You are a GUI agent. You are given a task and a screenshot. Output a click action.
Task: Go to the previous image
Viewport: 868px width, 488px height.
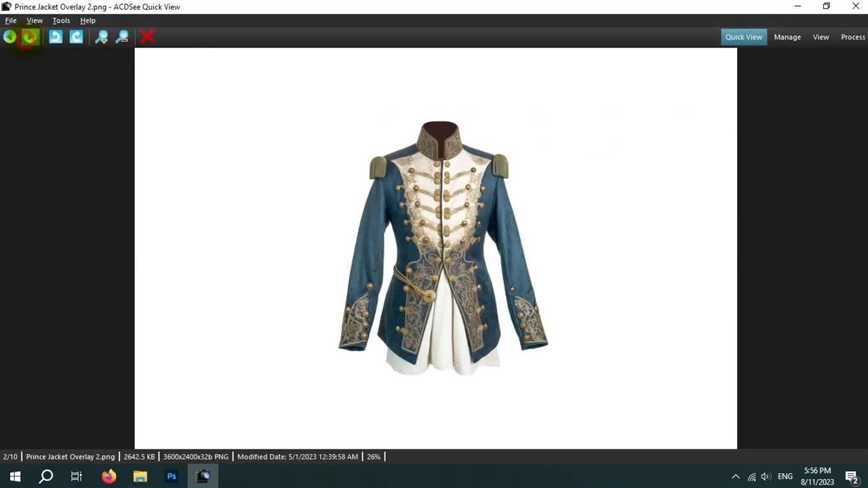[9, 37]
